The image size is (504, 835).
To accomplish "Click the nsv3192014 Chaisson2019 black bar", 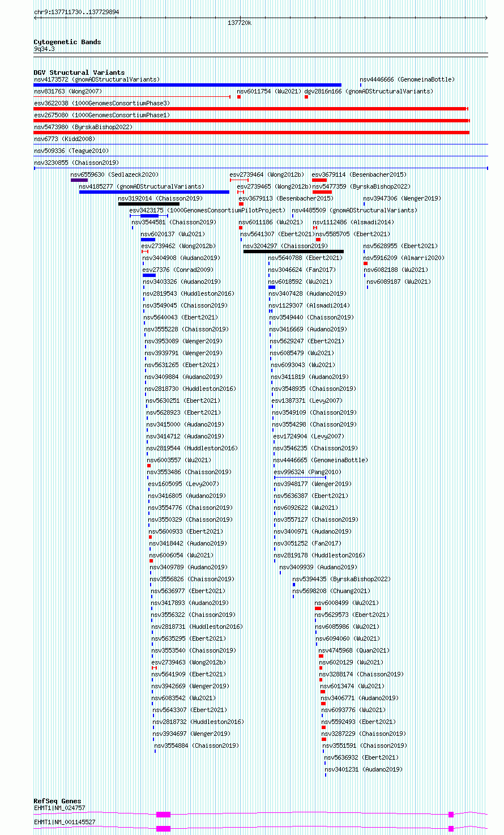I will (149, 204).
